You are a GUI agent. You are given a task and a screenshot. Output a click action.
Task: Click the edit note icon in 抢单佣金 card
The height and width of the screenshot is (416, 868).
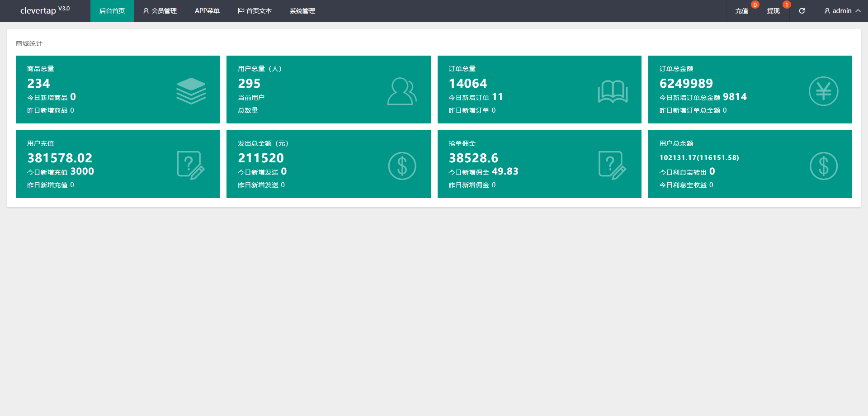tap(612, 165)
